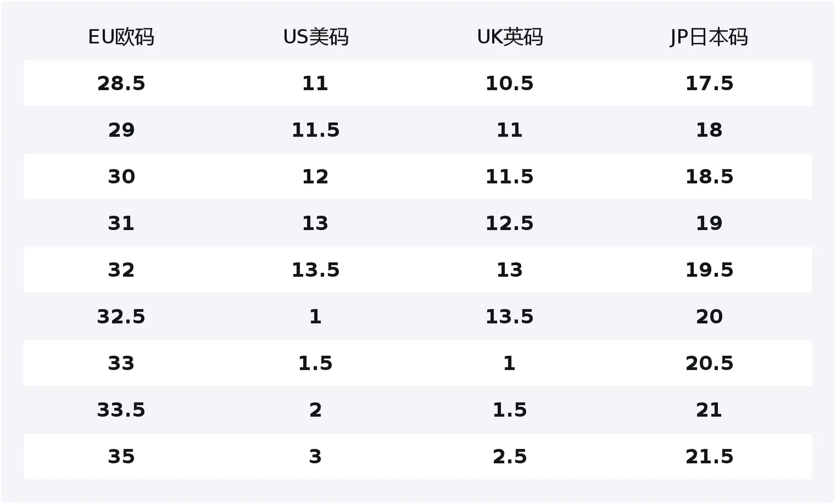Select EU size 28.5 cell
The height and width of the screenshot is (504, 836).
[121, 84]
